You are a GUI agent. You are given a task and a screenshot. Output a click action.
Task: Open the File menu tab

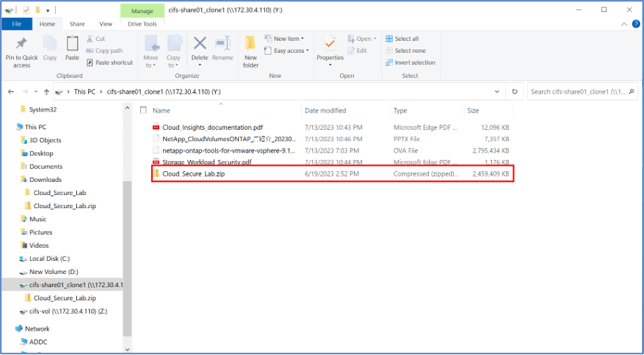point(17,24)
